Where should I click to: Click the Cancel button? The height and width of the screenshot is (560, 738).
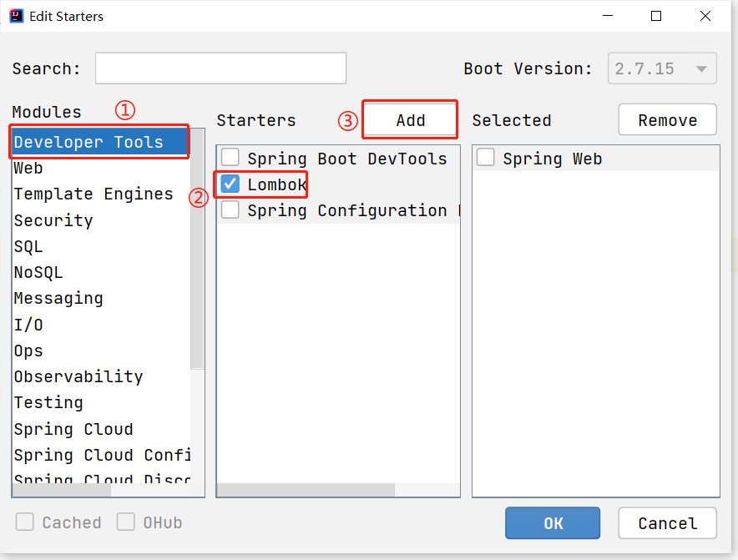tap(667, 522)
